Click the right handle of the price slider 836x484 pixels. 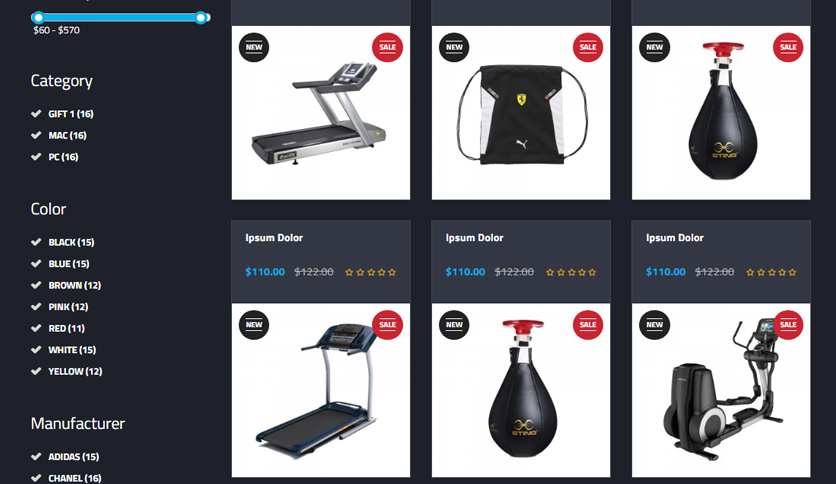coord(200,18)
